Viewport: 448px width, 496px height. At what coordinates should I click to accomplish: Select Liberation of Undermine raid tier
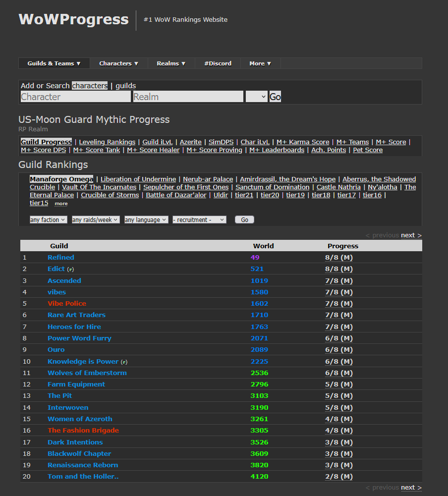(x=138, y=179)
